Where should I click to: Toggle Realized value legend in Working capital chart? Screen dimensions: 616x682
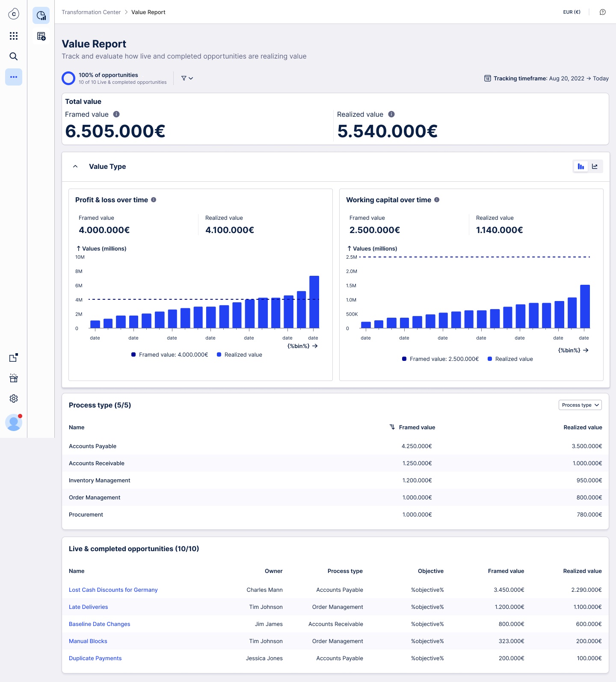click(x=510, y=359)
